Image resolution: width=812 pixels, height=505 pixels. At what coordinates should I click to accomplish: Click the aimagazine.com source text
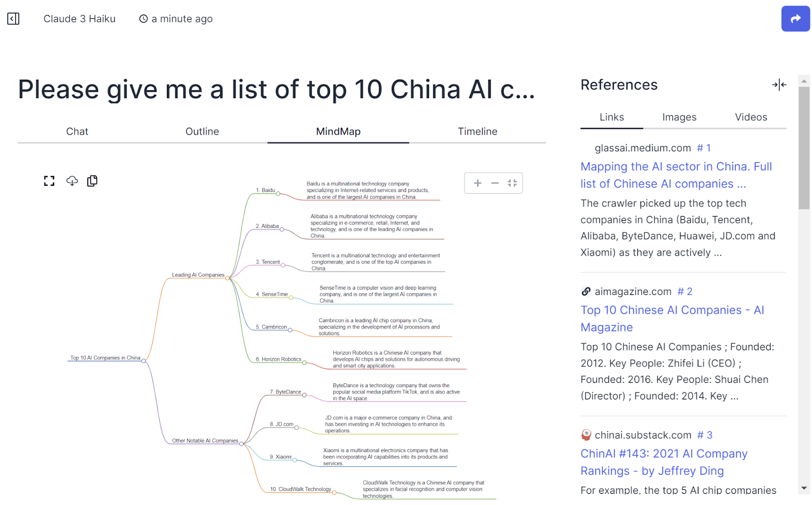tap(633, 291)
